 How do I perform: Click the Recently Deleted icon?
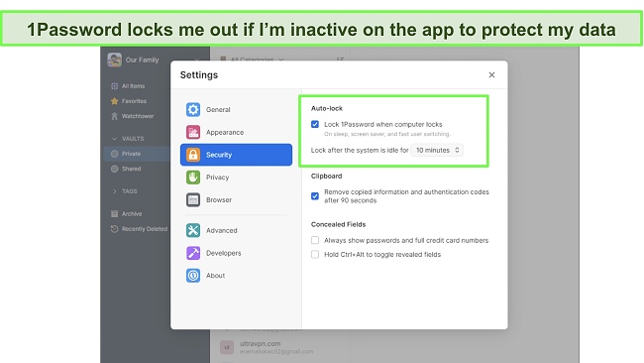point(115,229)
